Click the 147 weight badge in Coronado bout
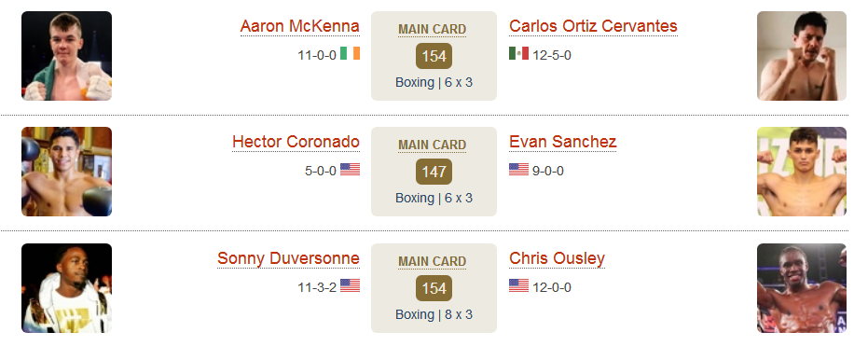The width and height of the screenshot is (868, 346). 434,172
